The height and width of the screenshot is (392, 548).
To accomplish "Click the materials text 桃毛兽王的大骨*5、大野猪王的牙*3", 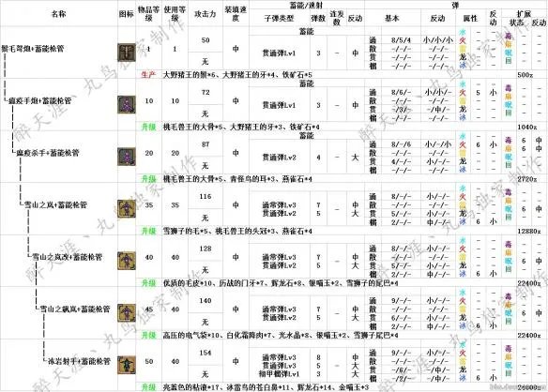I will 241,127.
